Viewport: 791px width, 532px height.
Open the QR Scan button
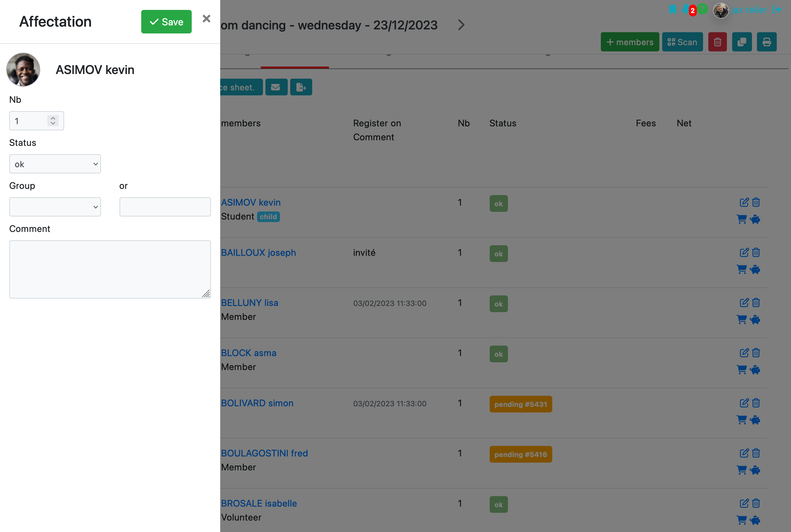click(682, 42)
